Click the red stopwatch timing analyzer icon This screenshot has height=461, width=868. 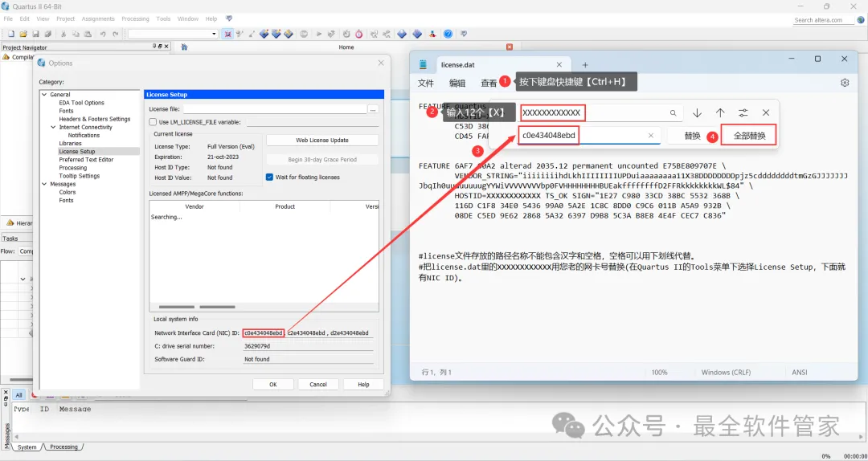coord(358,34)
